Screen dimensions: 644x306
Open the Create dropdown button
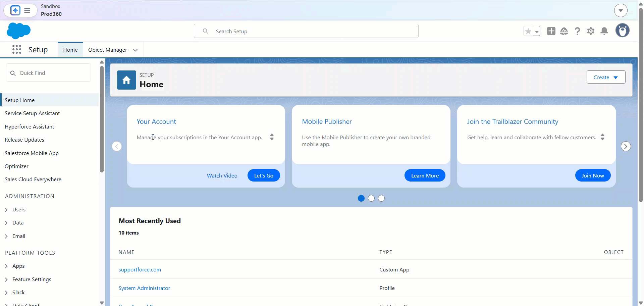606,77
